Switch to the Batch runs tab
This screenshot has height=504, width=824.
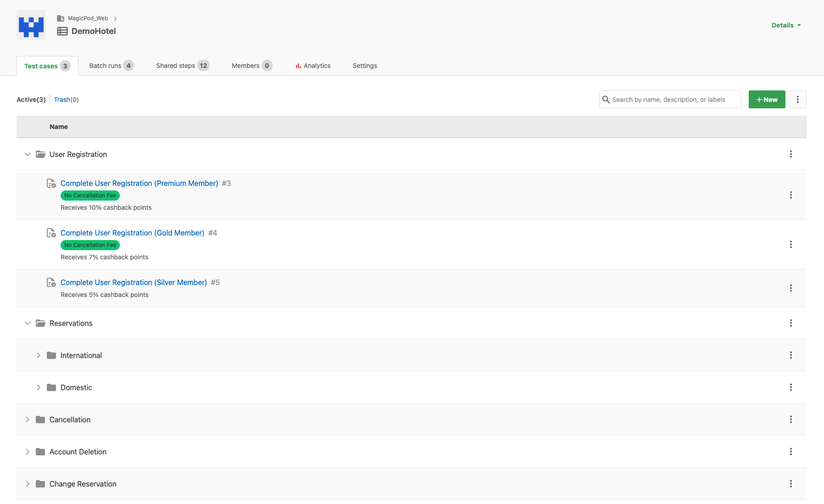[106, 66]
